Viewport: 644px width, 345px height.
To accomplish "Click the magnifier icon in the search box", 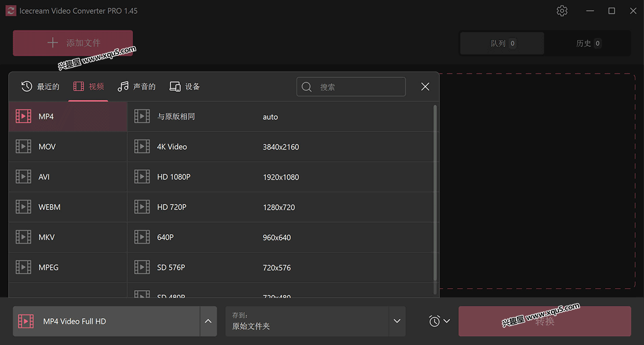I will click(x=307, y=87).
